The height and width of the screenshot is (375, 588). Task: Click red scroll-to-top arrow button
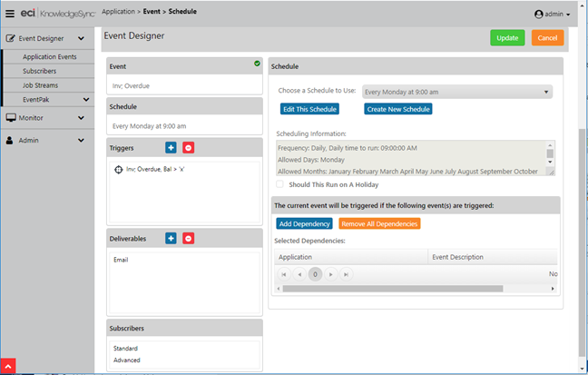pos(8,366)
